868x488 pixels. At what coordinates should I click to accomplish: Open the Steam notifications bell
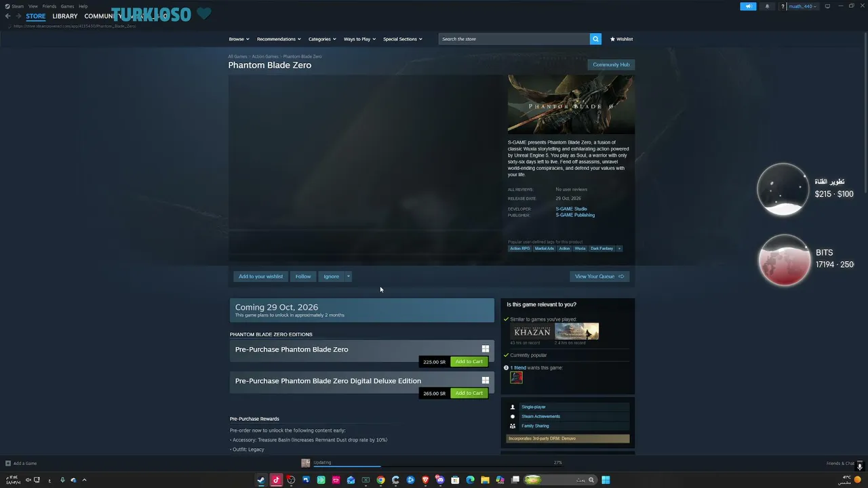point(767,6)
